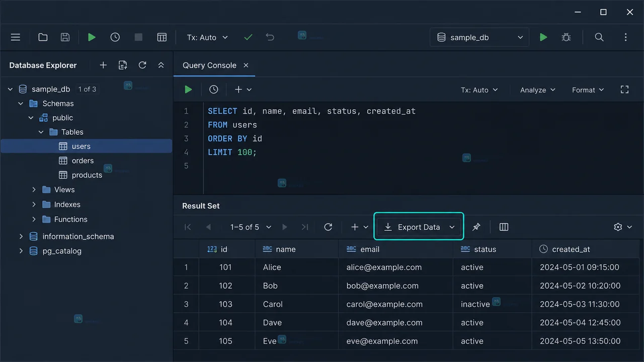Commit transaction with the green checkmark
Screen dimensions: 644x362
(248, 37)
